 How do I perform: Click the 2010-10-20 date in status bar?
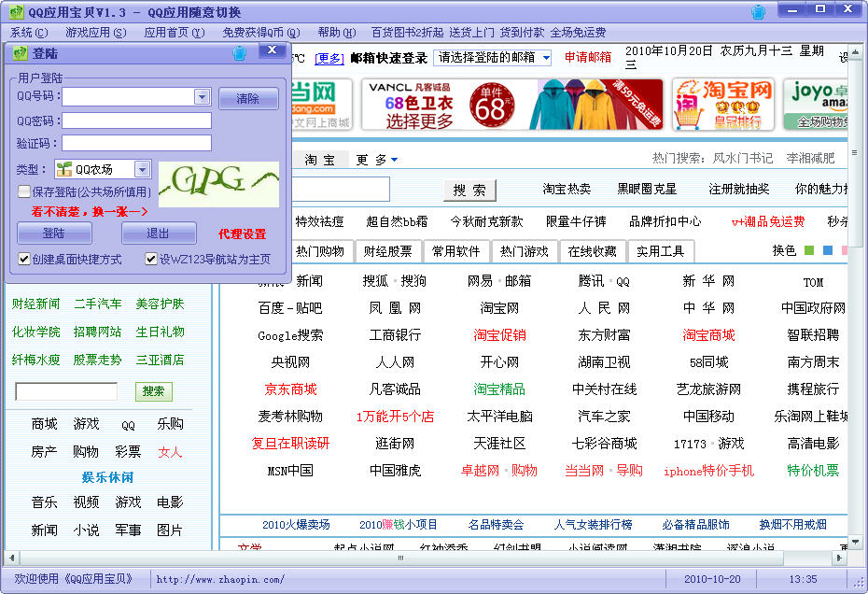[712, 579]
